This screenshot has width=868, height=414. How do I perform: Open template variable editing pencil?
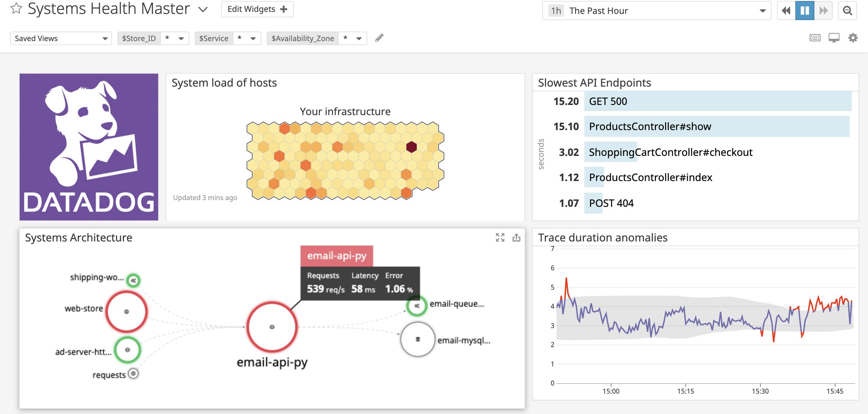[x=379, y=38]
